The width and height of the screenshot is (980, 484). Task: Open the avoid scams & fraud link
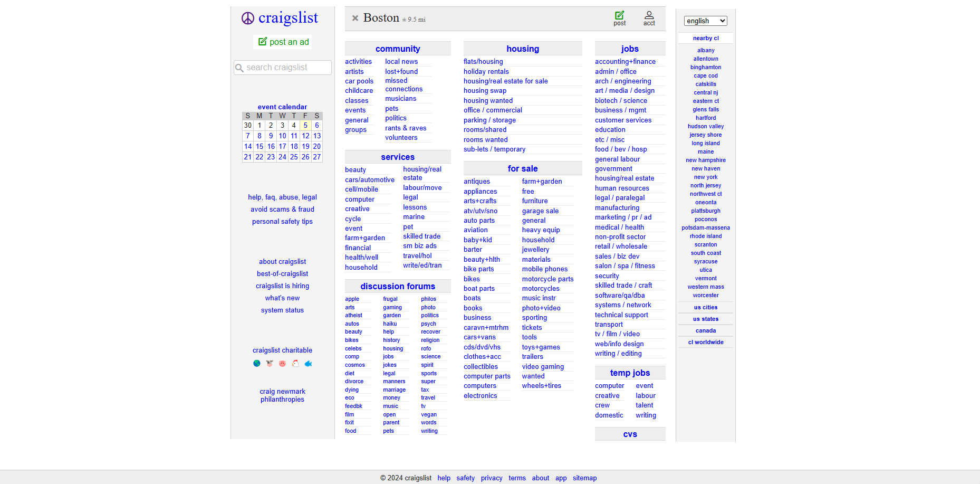click(282, 209)
